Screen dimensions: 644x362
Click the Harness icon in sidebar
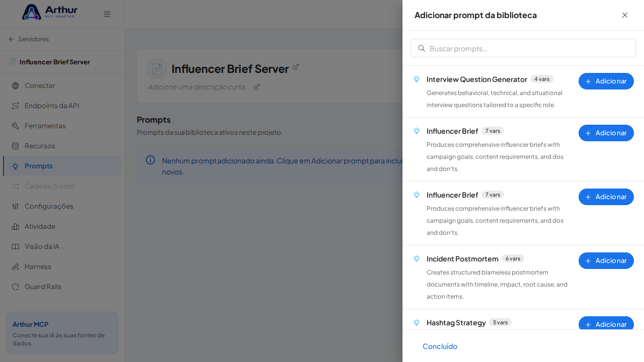15,266
